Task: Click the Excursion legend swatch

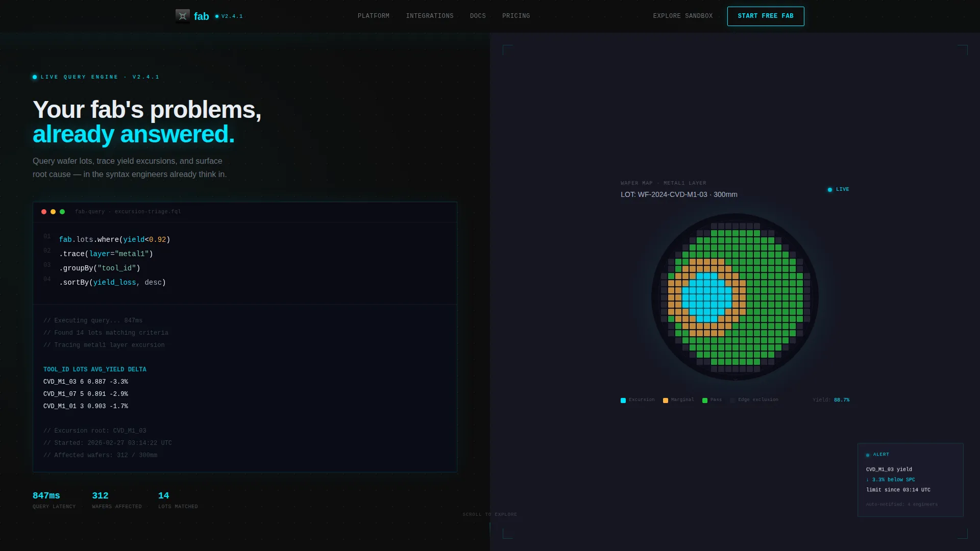Action: pyautogui.click(x=623, y=400)
